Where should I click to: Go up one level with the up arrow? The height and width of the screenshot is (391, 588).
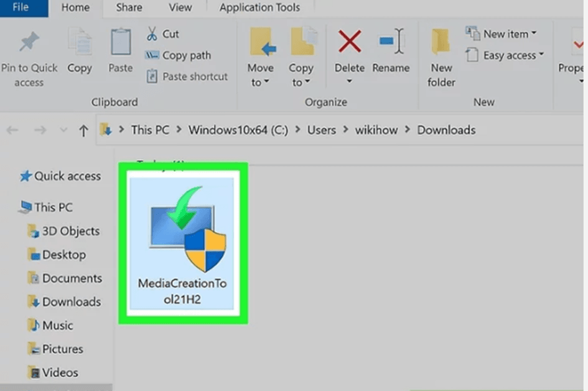pos(83,130)
